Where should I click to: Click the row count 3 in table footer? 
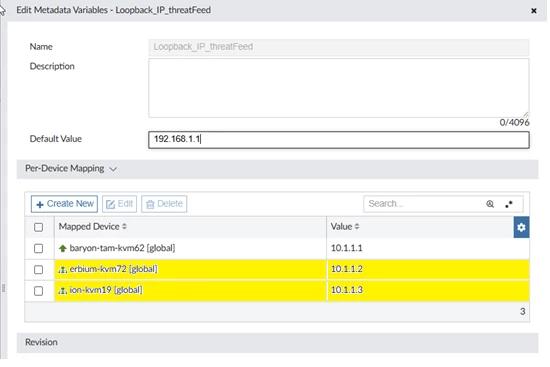click(x=522, y=311)
